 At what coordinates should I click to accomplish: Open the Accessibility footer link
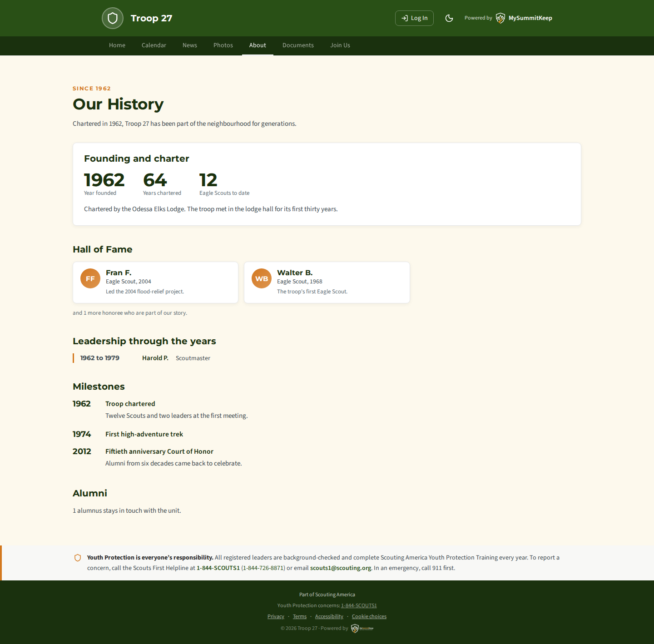click(329, 616)
